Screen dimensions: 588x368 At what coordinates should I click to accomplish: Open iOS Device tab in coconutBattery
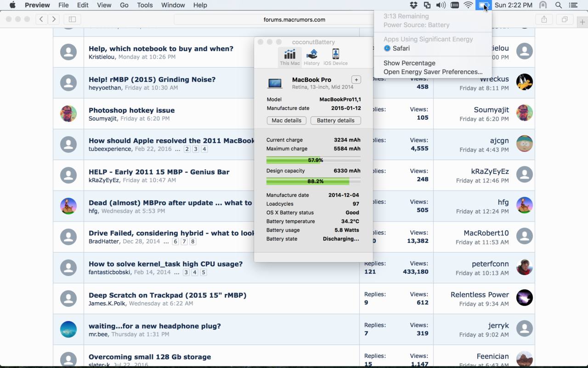tap(335, 57)
